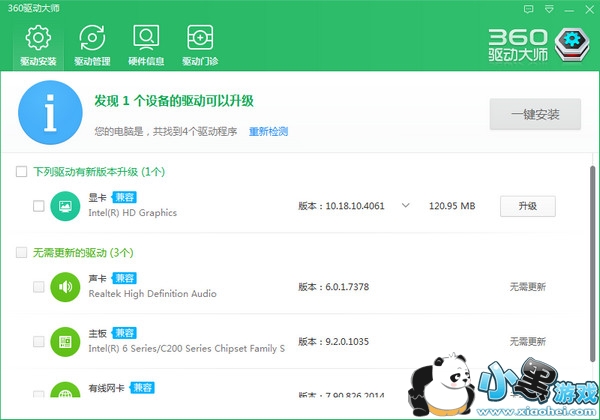Tick checkbox for 主板 chipset driver
This screenshot has width=600, height=420.
coord(39,341)
